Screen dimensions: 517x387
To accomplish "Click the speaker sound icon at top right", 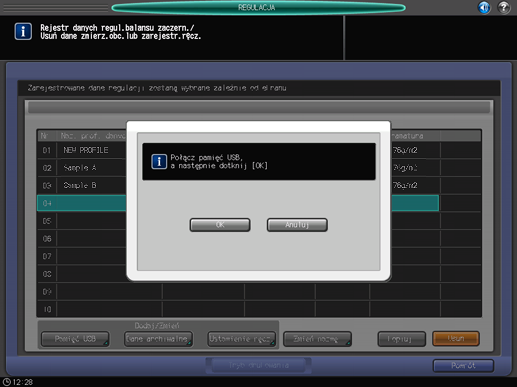I will [484, 7].
